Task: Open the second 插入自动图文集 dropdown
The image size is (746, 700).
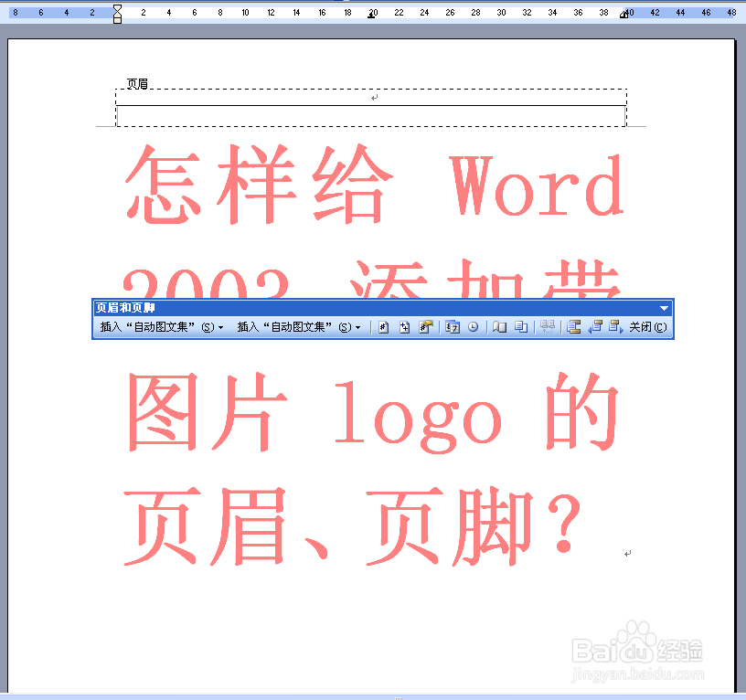Action: tap(356, 326)
